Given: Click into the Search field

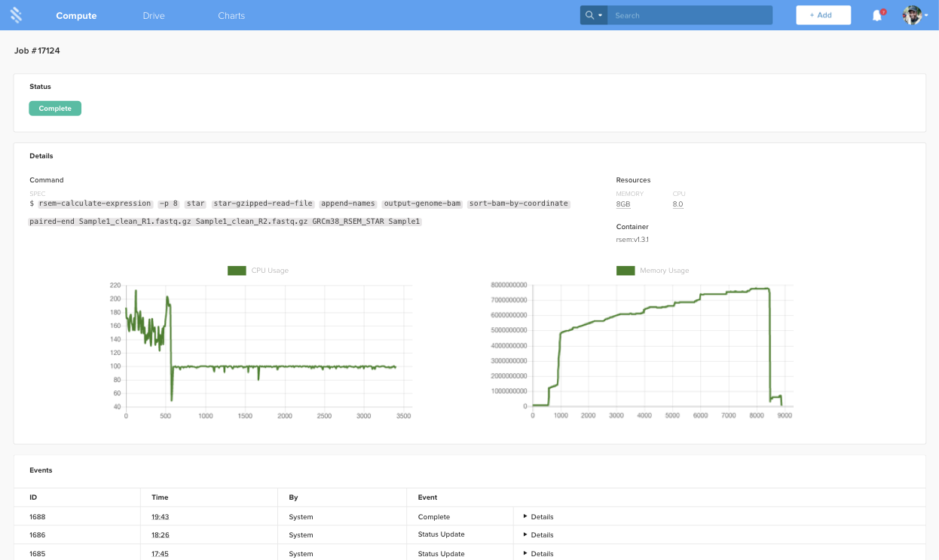Looking at the screenshot, I should (690, 15).
